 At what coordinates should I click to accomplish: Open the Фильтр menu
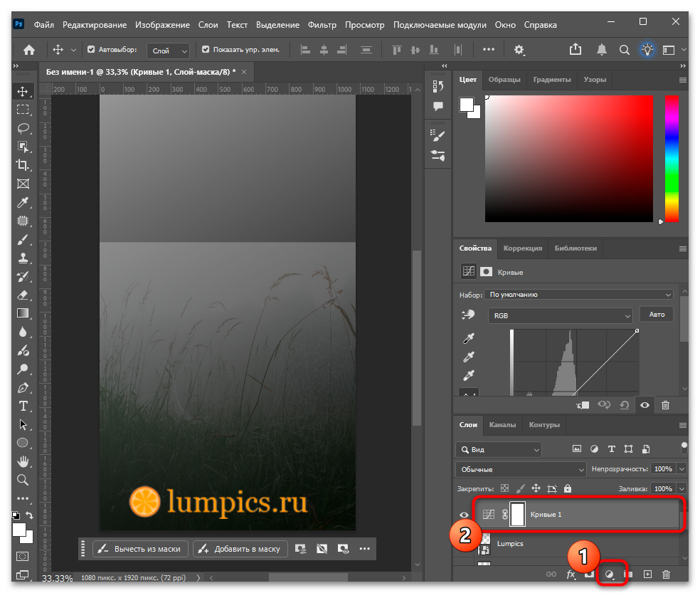[322, 25]
